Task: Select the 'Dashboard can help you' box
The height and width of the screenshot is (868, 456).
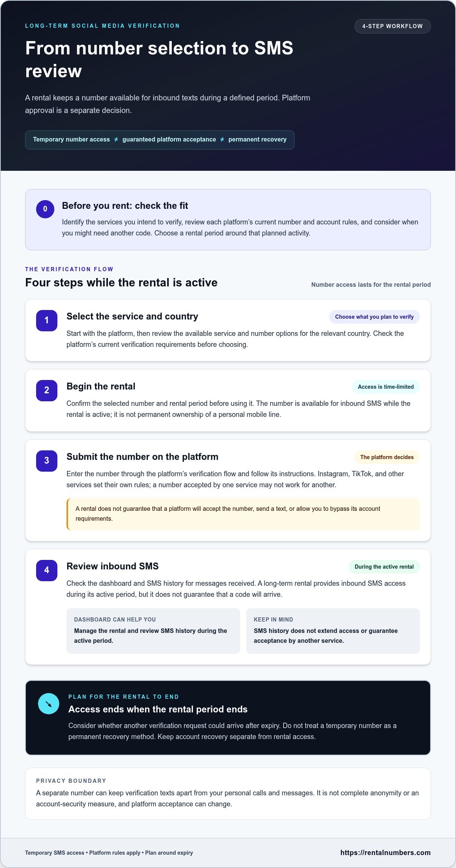Action: [153, 631]
